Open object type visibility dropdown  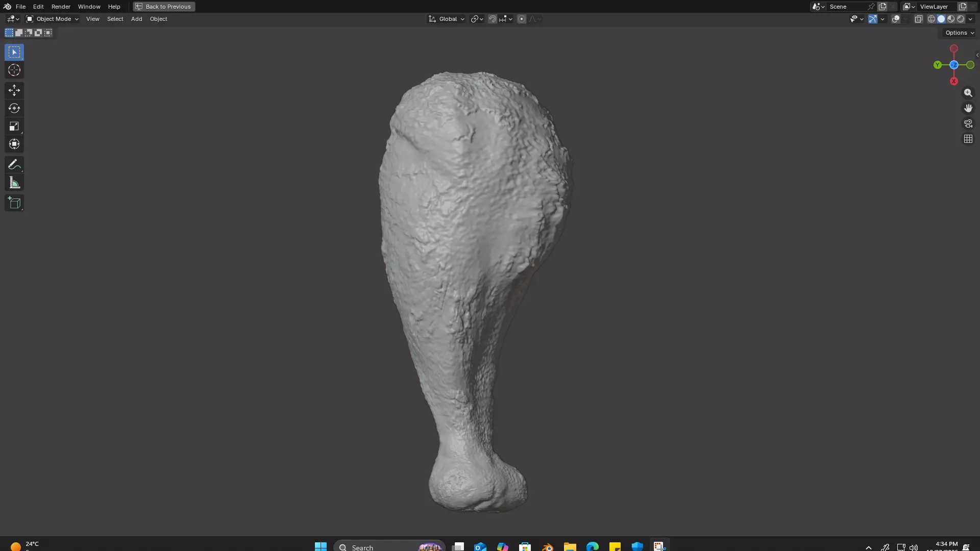(x=856, y=19)
